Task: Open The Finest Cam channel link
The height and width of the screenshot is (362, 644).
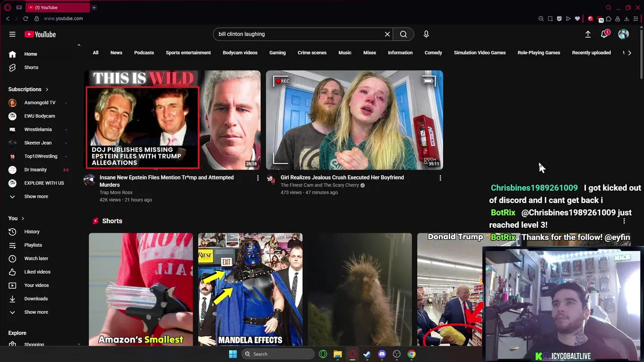Action: tap(319, 185)
